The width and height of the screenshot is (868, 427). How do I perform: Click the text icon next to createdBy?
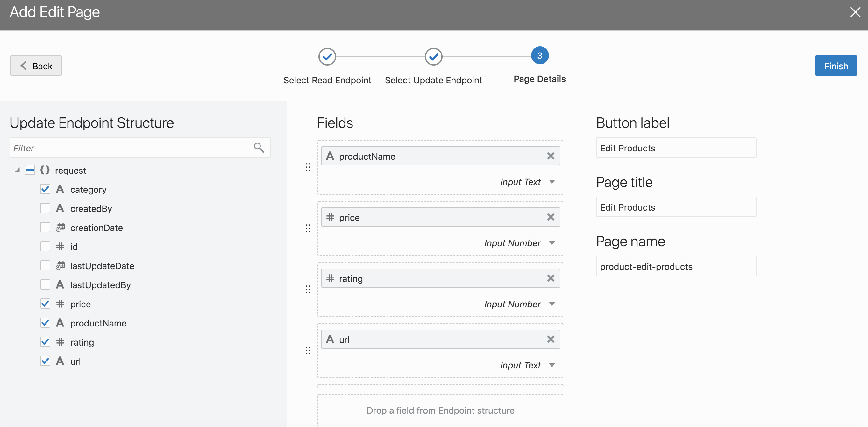coord(60,208)
